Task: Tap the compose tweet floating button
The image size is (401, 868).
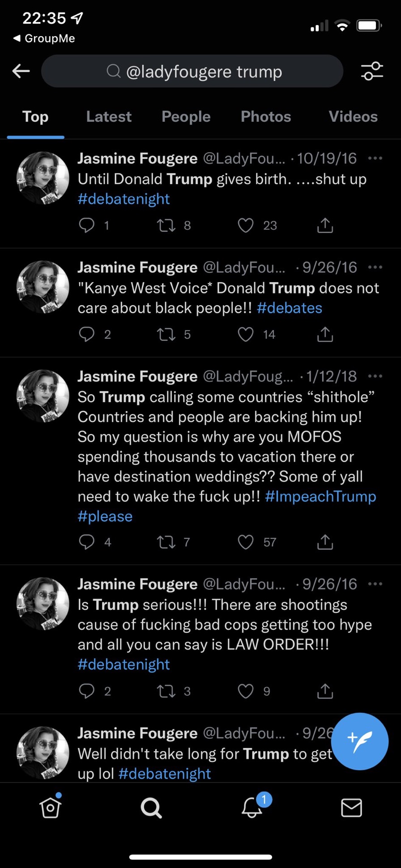Action: [359, 741]
